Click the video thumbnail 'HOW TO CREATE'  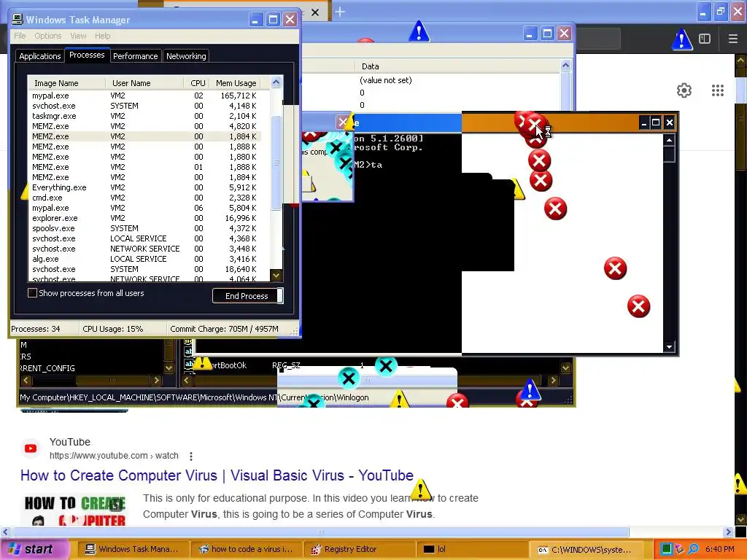point(75,510)
